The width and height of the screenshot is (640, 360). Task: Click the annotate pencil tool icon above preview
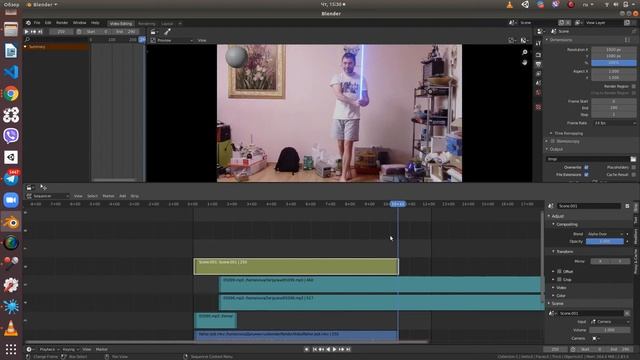(167, 31)
